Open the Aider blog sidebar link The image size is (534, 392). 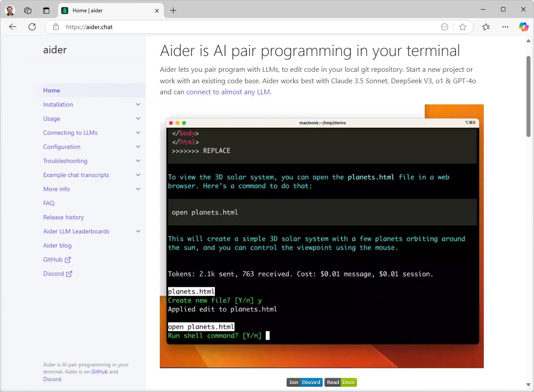57,245
